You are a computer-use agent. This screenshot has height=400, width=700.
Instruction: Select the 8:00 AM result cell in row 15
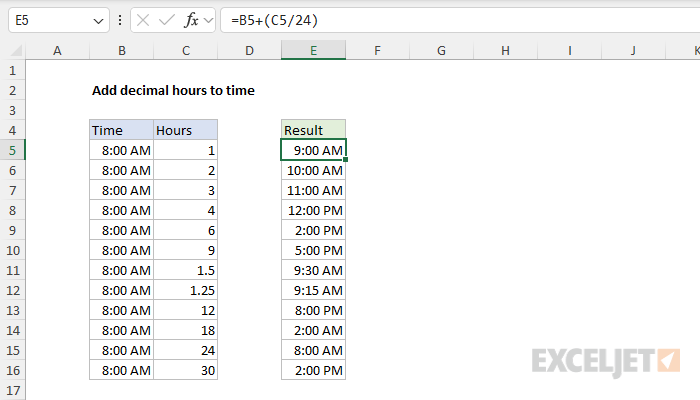(313, 350)
